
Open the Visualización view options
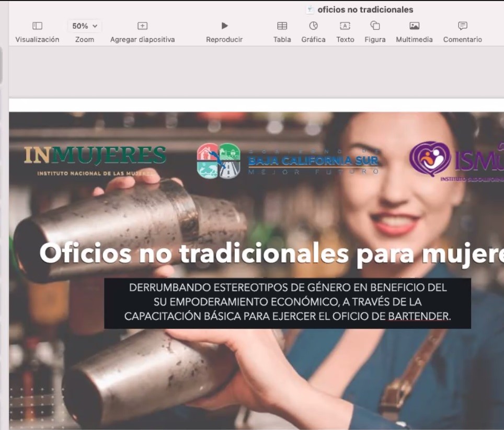37,26
